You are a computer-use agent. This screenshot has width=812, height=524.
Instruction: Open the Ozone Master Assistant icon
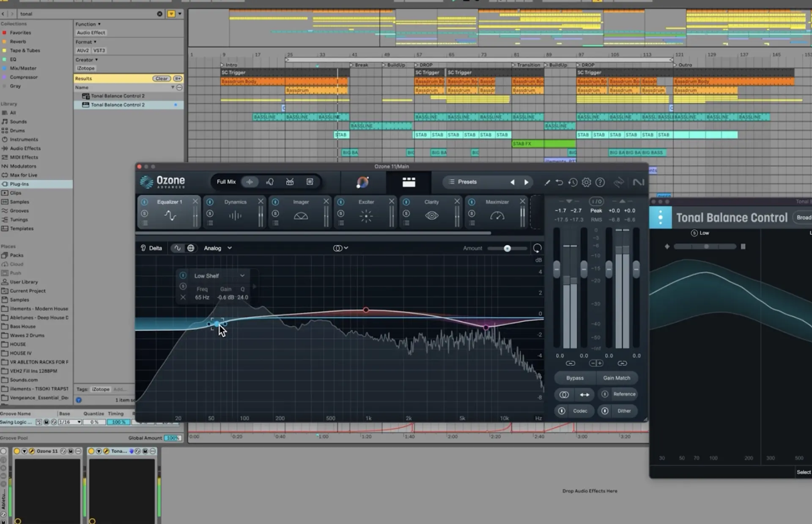pyautogui.click(x=362, y=182)
